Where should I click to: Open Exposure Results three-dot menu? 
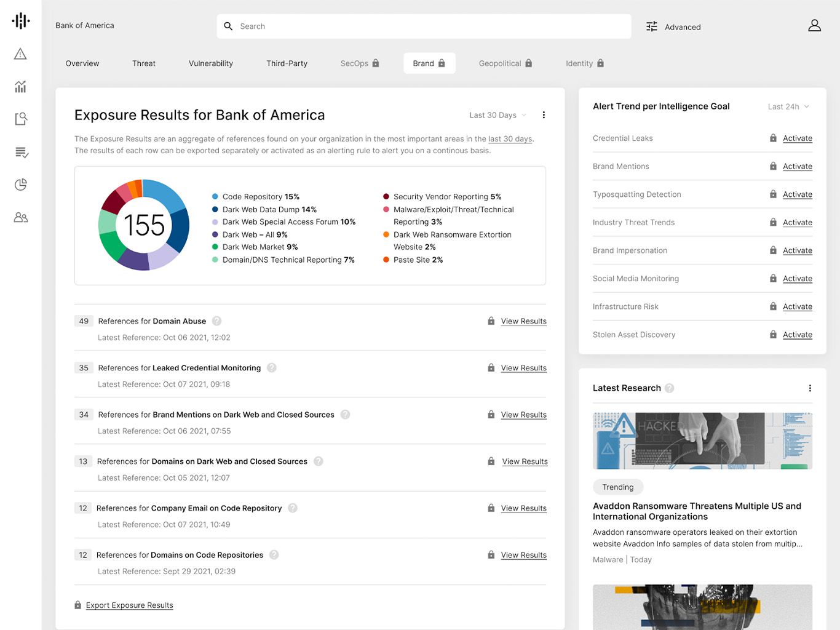[544, 115]
